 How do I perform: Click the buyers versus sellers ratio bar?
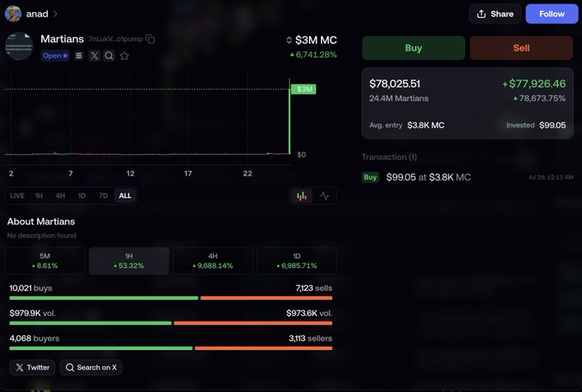point(170,348)
